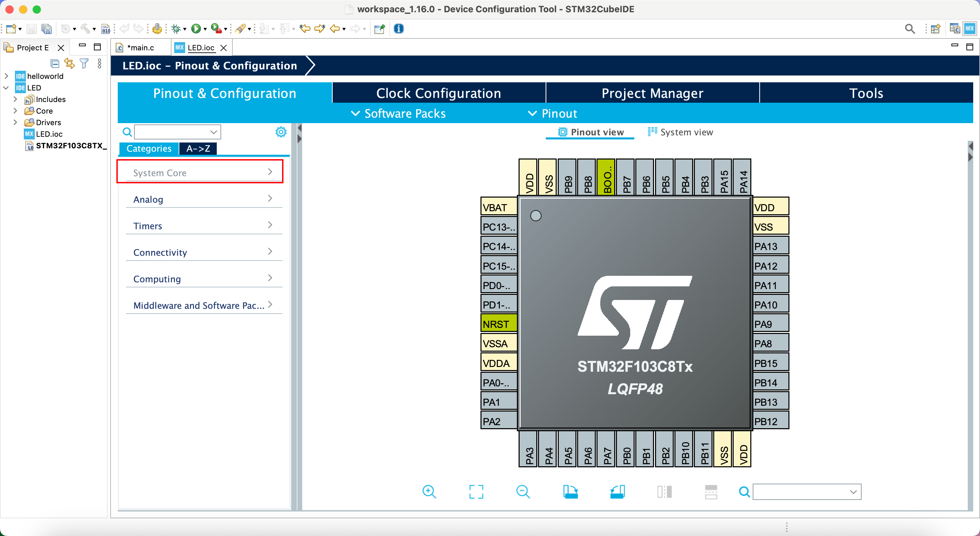Click the green Run button icon
The width and height of the screenshot is (980, 536).
196,29
